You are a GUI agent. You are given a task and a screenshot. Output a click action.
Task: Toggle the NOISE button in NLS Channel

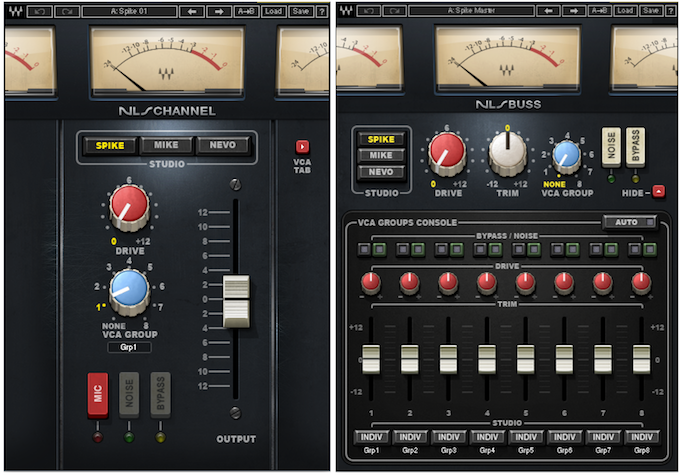point(129,394)
